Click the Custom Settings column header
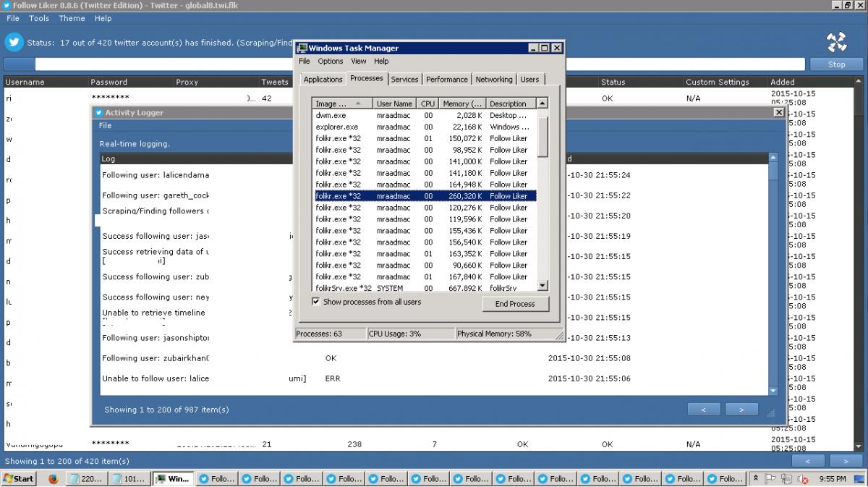Image resolution: width=868 pixels, height=487 pixels. coord(726,82)
